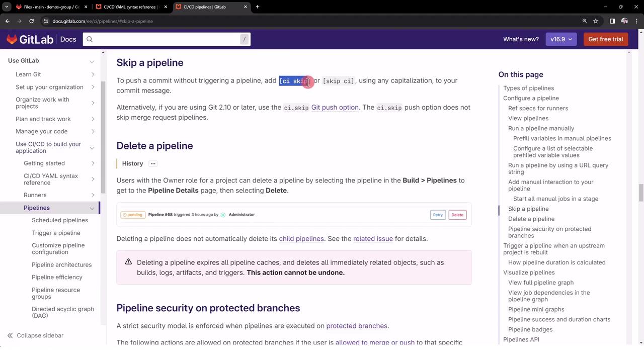Open the browser side panel icon
644x362 pixels.
click(x=612, y=21)
